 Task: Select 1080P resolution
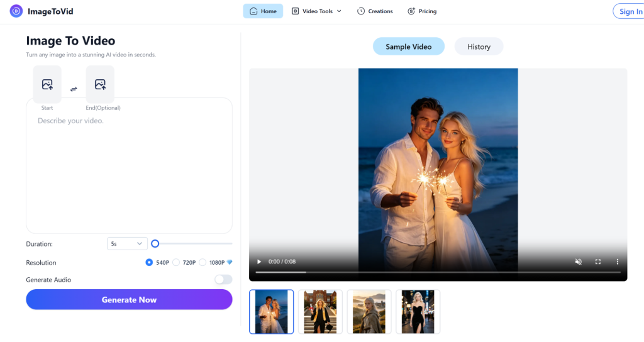pos(203,262)
